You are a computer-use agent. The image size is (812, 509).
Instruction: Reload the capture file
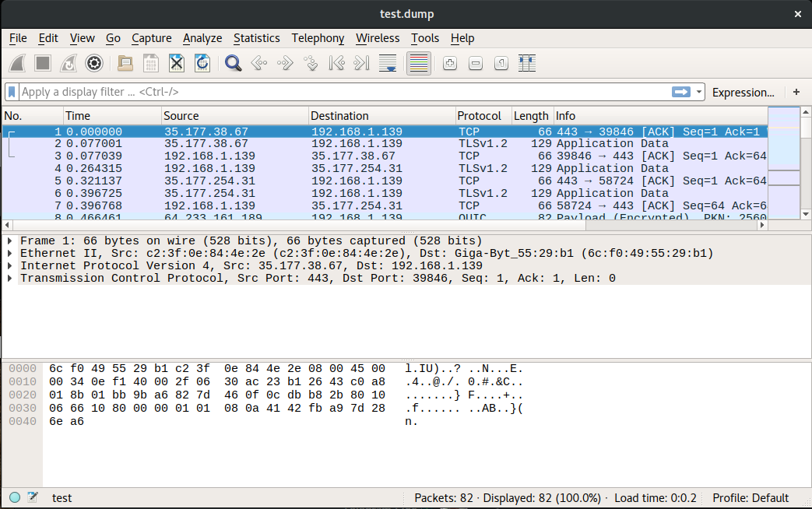[x=202, y=64]
